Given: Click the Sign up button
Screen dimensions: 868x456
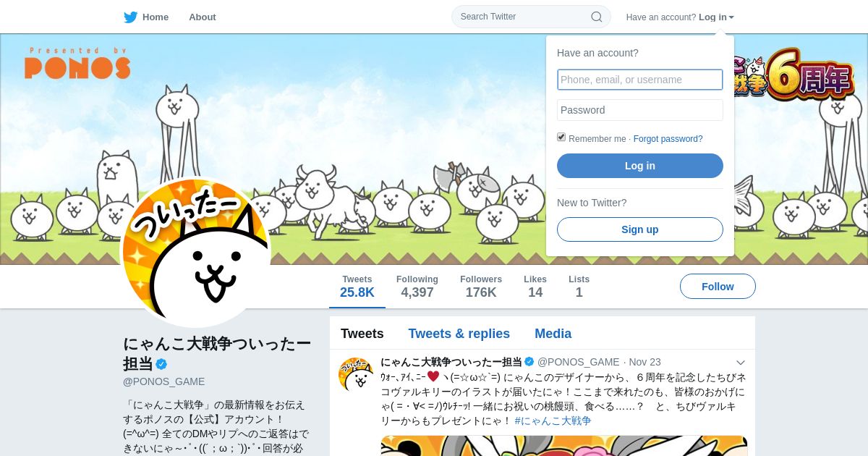Looking at the screenshot, I should click(x=640, y=229).
